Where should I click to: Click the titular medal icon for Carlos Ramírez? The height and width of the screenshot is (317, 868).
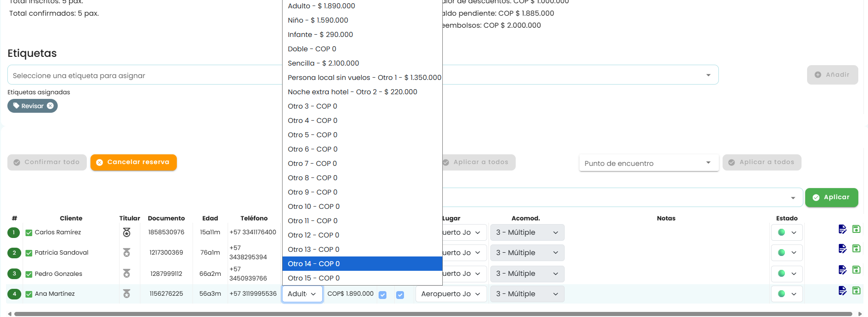coord(127,232)
